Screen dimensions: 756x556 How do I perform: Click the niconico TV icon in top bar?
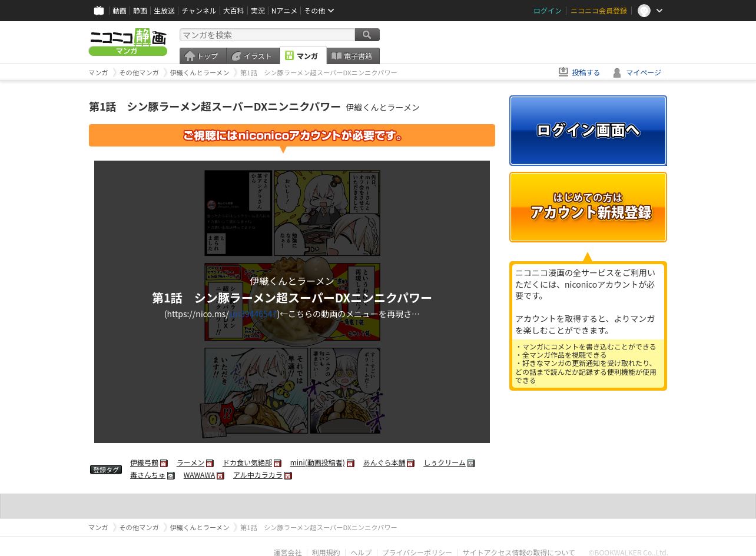(x=99, y=11)
